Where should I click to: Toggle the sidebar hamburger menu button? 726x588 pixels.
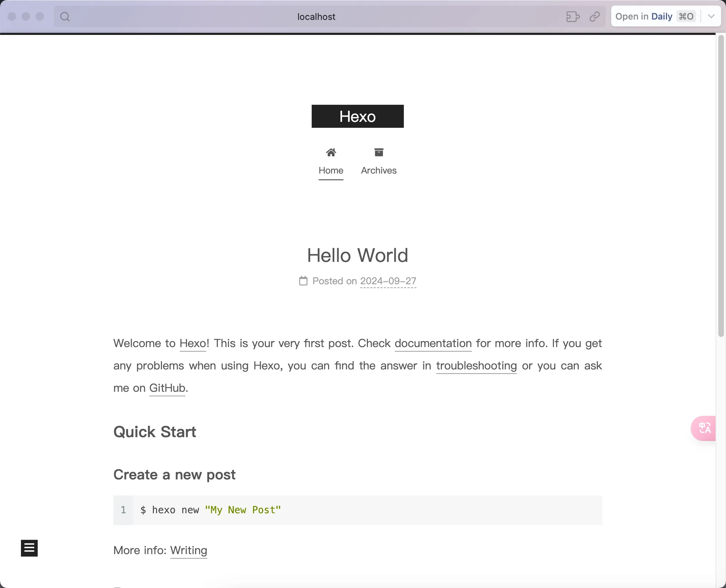[x=29, y=548]
